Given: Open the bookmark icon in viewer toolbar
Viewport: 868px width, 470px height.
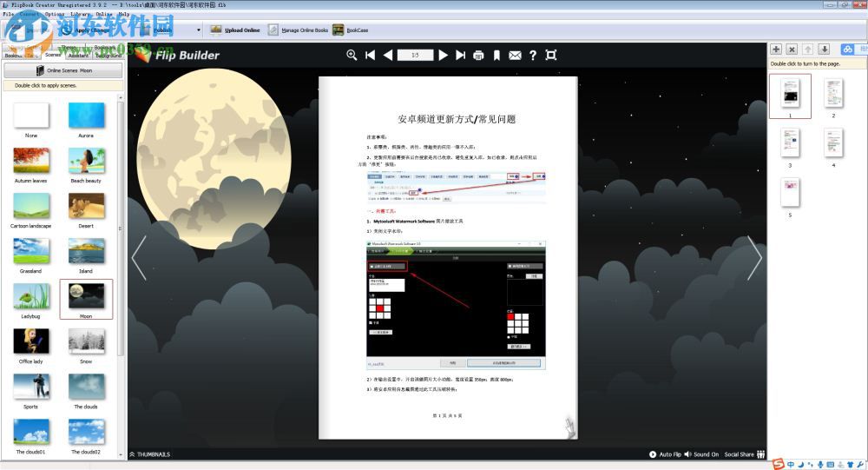Looking at the screenshot, I should [x=496, y=55].
